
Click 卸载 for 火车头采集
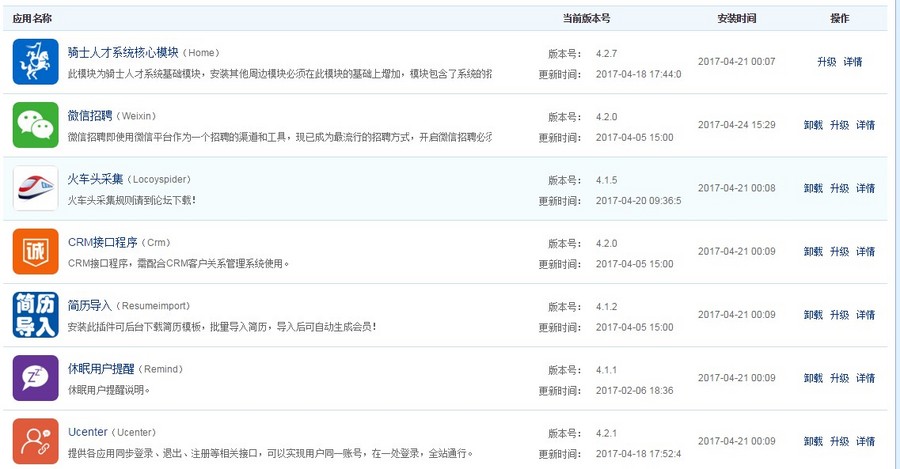point(813,188)
